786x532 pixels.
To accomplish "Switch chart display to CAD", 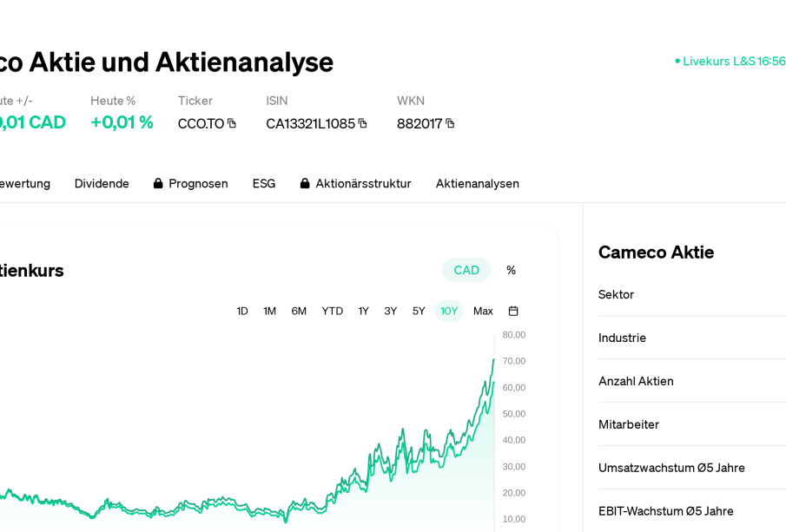I will click(466, 270).
